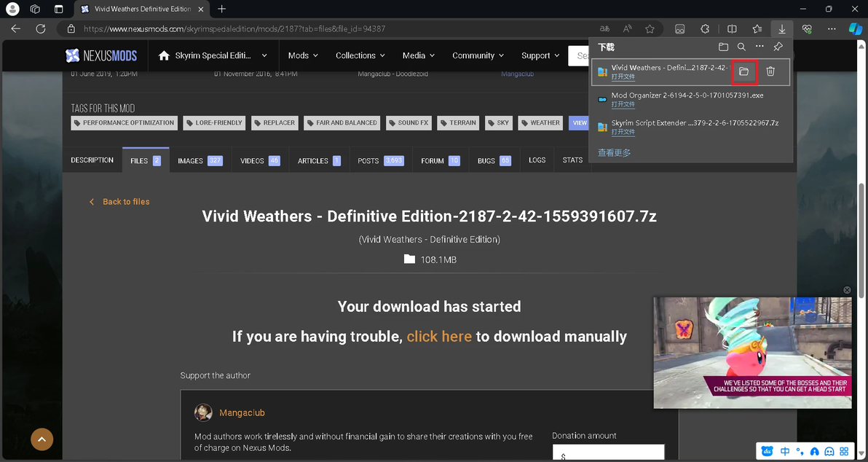Open a new browser tab
Viewport: 868px width, 462px height.
tap(222, 9)
